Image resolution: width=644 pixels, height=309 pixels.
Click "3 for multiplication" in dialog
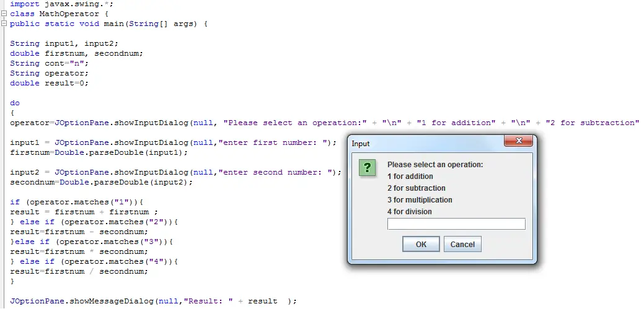pyautogui.click(x=420, y=200)
